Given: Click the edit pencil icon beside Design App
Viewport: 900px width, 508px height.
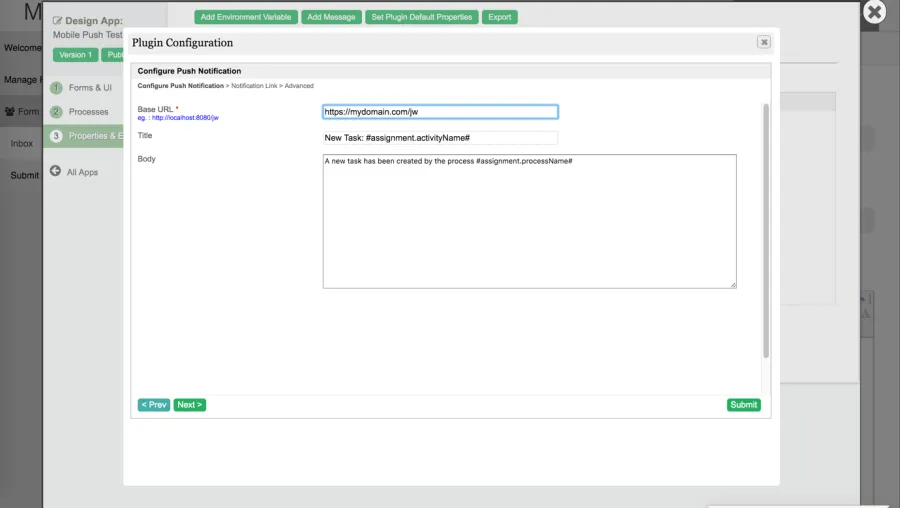Looking at the screenshot, I should point(57,21).
